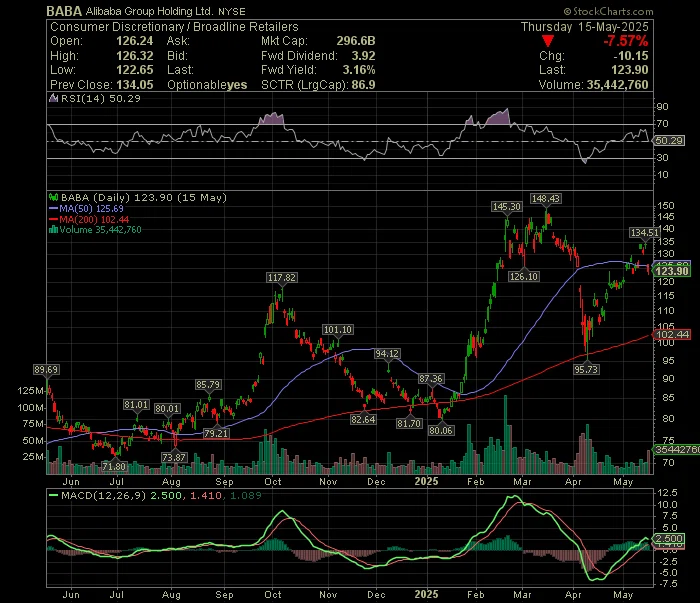Click the 87.36 price label
The image size is (700, 603).
coord(430,379)
